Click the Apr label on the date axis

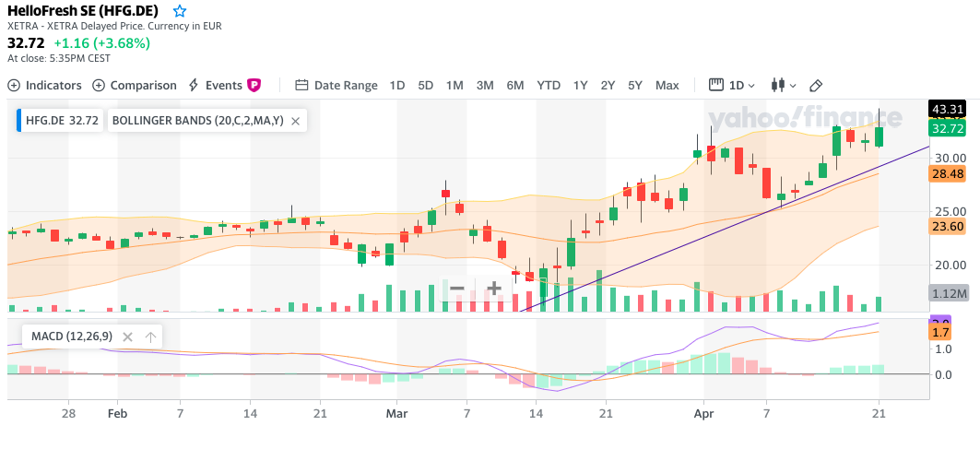(703, 413)
